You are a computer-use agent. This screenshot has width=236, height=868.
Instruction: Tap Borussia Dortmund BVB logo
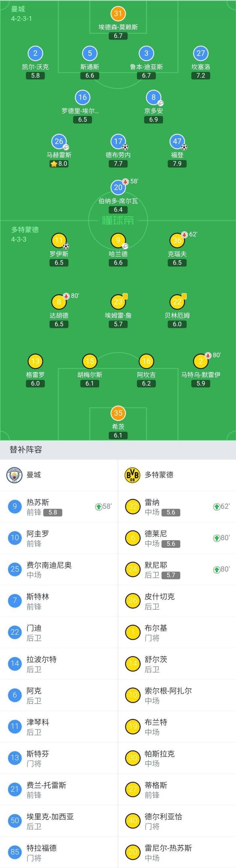tap(132, 475)
